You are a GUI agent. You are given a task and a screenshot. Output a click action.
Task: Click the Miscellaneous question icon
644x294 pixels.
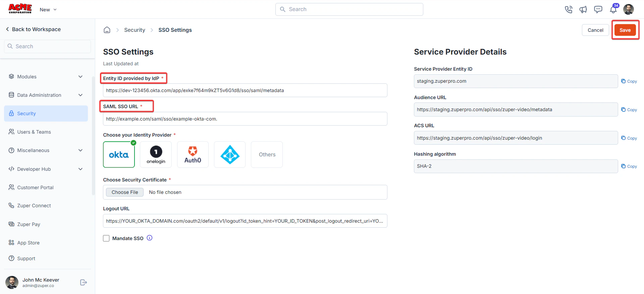[x=11, y=150]
